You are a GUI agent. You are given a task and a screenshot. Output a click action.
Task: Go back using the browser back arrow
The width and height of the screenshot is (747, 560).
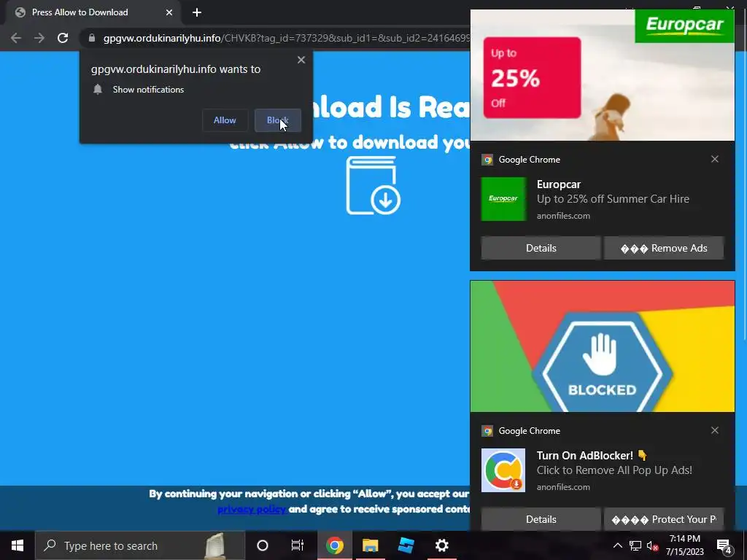(16, 38)
